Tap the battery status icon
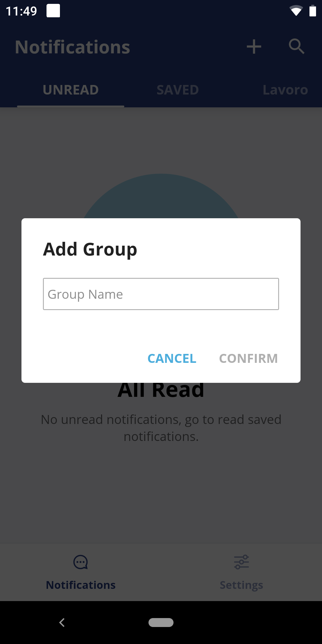This screenshot has width=322, height=644. coord(312,11)
